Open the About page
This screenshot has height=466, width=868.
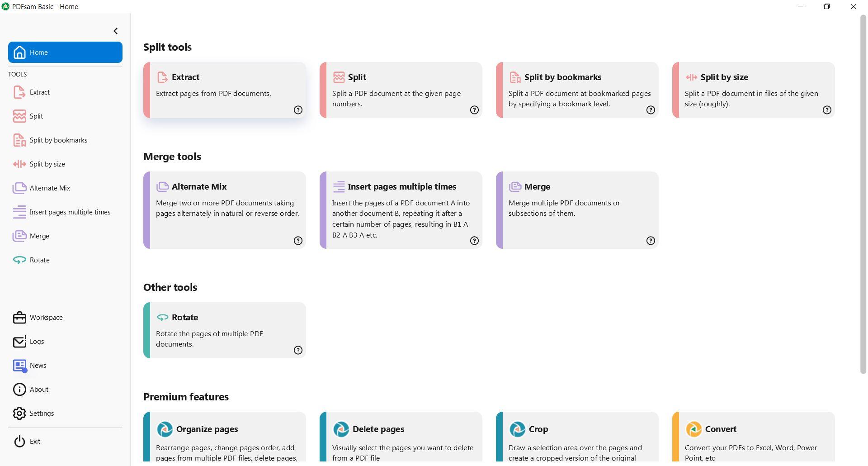39,390
